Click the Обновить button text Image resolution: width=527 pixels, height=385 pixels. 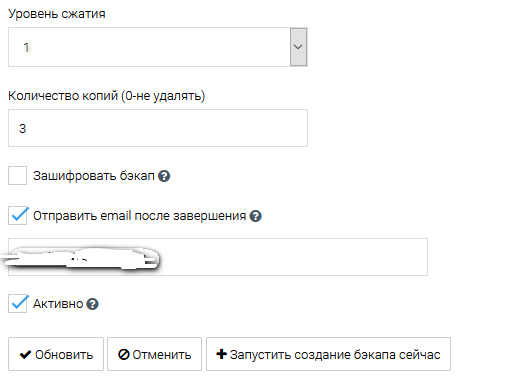(64, 355)
